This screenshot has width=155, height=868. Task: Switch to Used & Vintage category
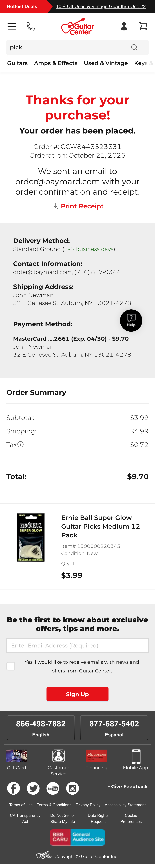[x=106, y=63]
